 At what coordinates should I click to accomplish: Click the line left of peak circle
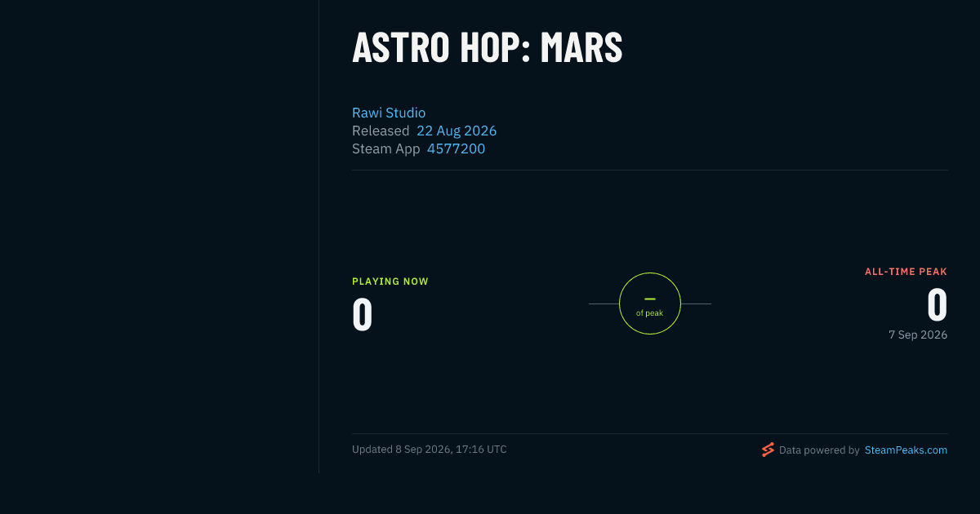(604, 304)
